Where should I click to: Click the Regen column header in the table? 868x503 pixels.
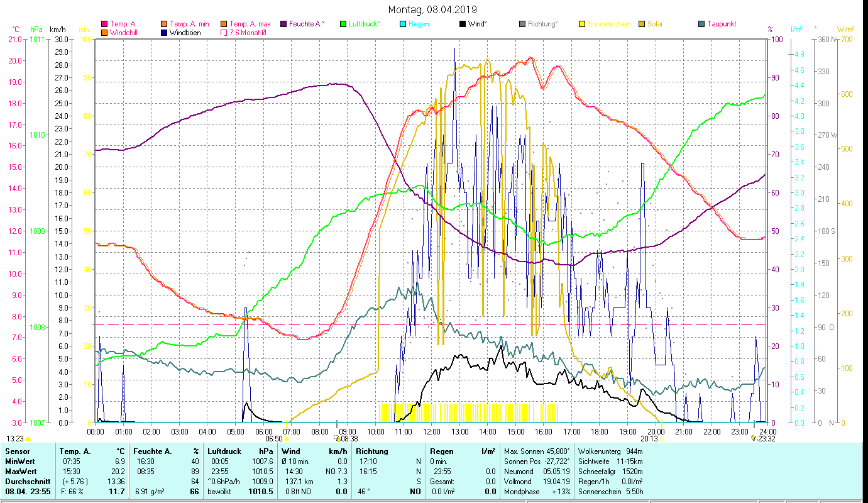click(442, 451)
